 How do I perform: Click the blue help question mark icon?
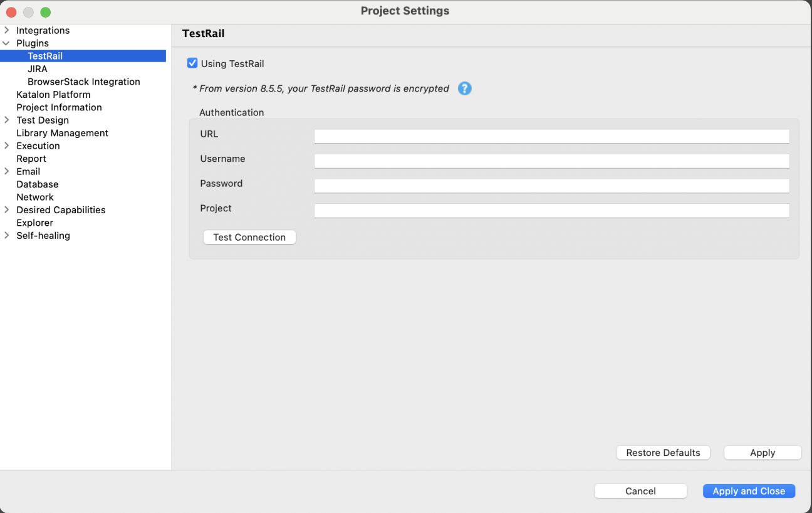464,88
